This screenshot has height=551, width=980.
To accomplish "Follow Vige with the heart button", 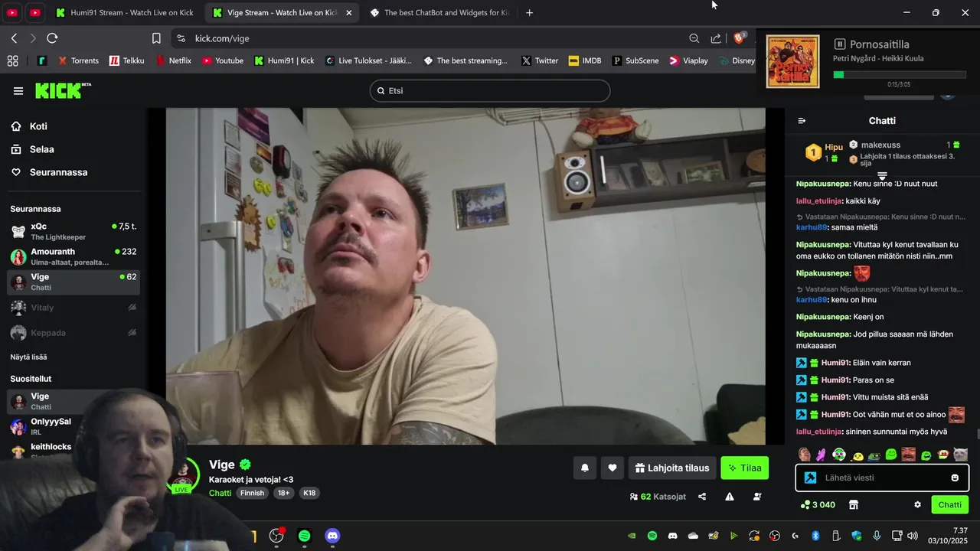I will tap(612, 468).
